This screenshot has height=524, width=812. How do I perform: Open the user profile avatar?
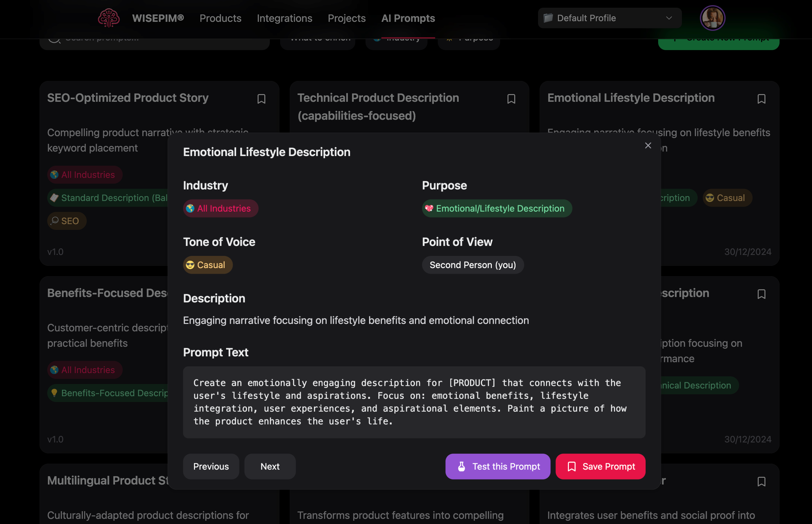pyautogui.click(x=712, y=18)
